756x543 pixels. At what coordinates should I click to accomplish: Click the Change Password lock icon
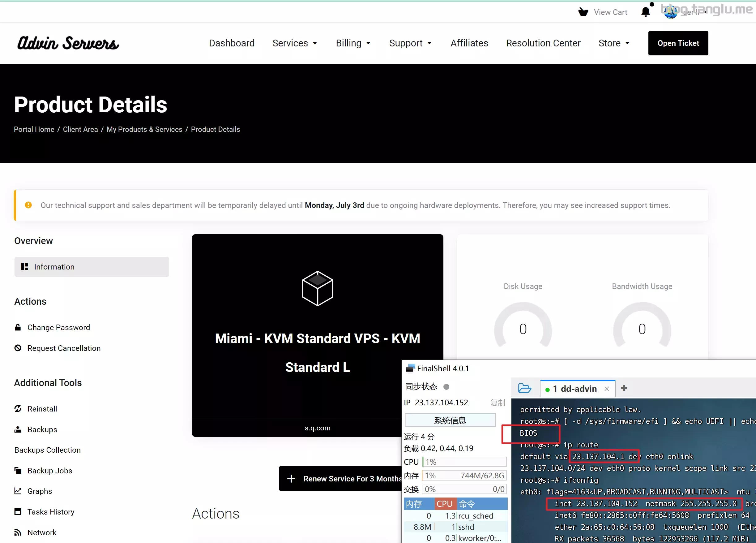(18, 327)
